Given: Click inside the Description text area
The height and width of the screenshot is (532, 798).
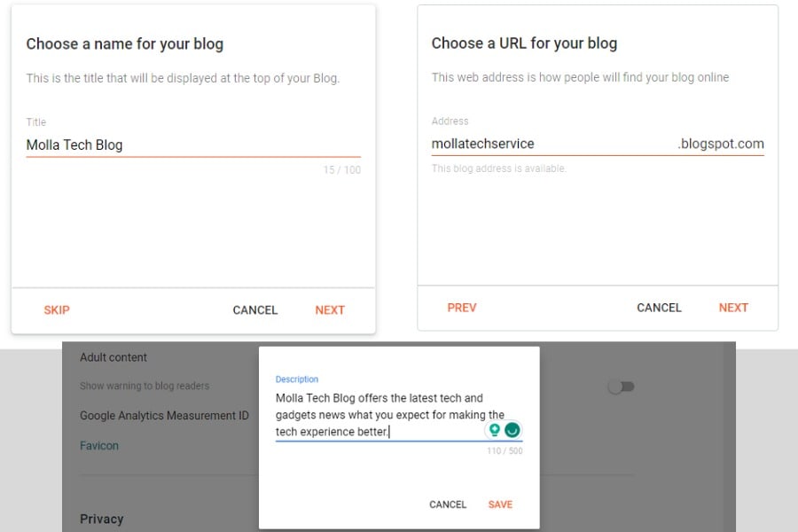Looking at the screenshot, I should pyautogui.click(x=381, y=414).
